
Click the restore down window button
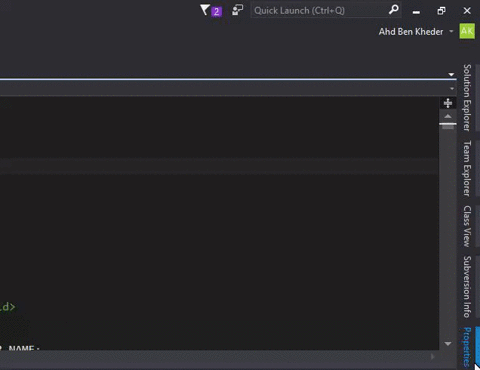(441, 11)
